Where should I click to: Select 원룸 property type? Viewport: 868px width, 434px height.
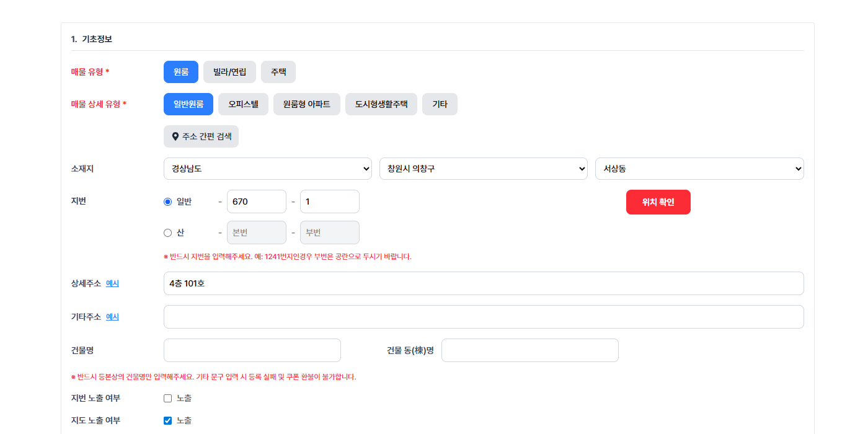click(x=181, y=72)
